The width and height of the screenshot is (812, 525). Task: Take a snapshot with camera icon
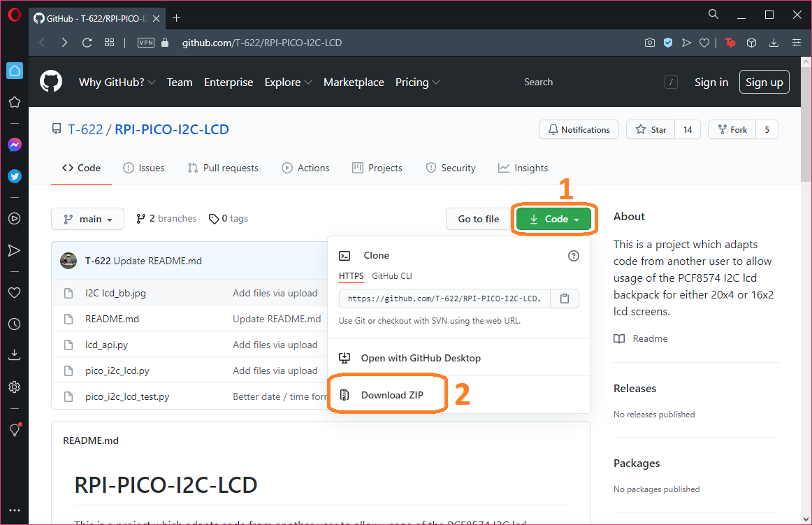point(650,43)
